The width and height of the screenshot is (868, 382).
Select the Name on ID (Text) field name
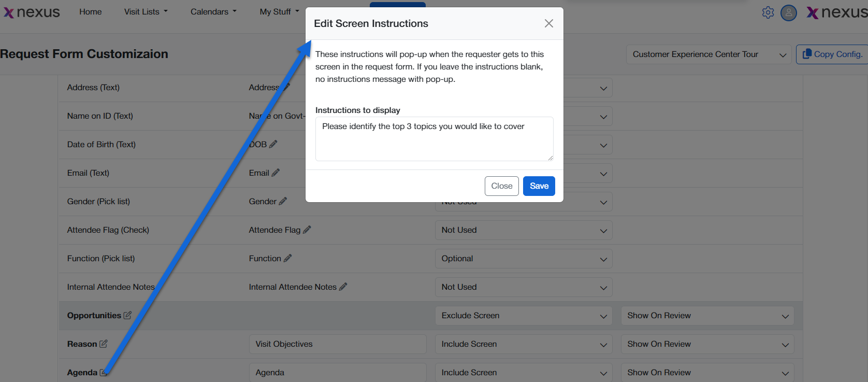[x=100, y=116]
